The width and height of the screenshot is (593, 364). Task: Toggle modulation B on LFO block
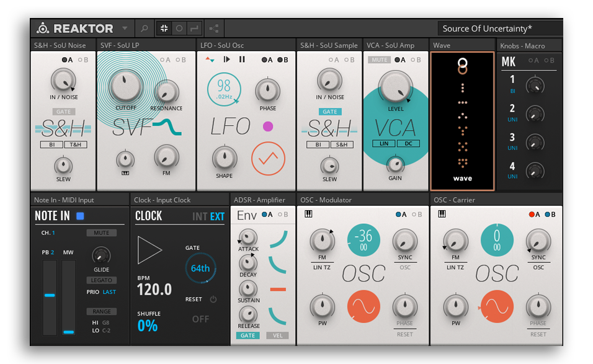pyautogui.click(x=283, y=60)
